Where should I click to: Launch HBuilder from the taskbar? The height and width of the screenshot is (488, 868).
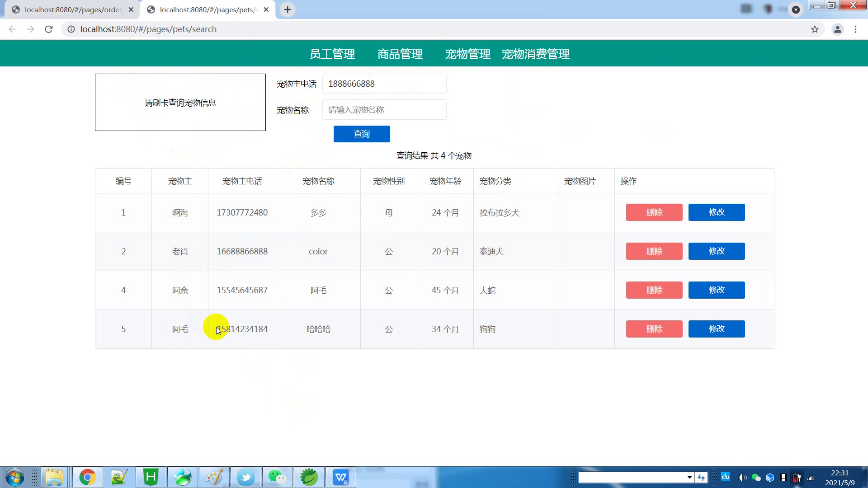click(151, 477)
